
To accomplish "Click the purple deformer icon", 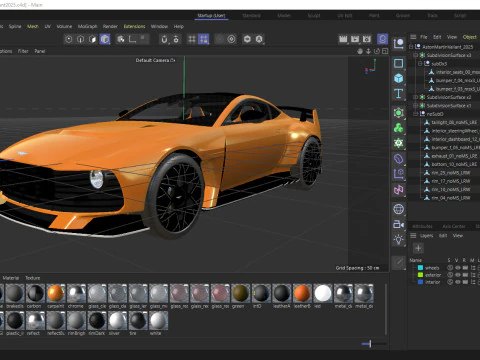I will [x=399, y=159].
